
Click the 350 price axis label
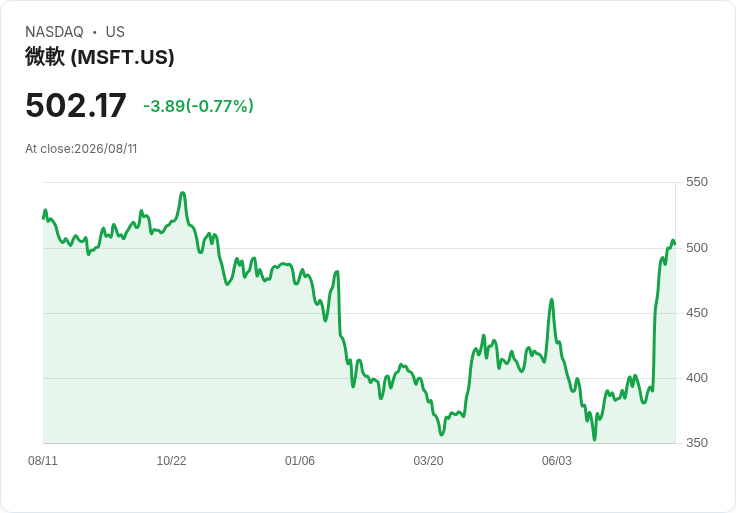697,442
